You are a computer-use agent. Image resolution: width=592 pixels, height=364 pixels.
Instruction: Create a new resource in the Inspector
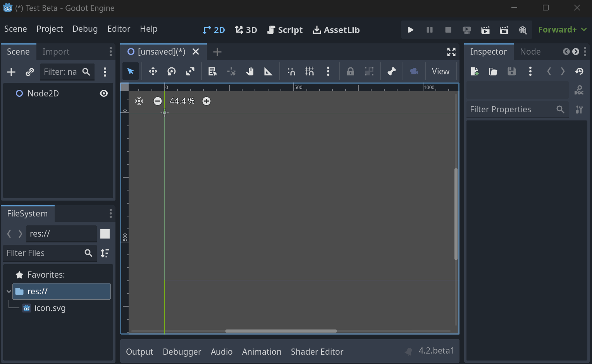click(x=474, y=71)
